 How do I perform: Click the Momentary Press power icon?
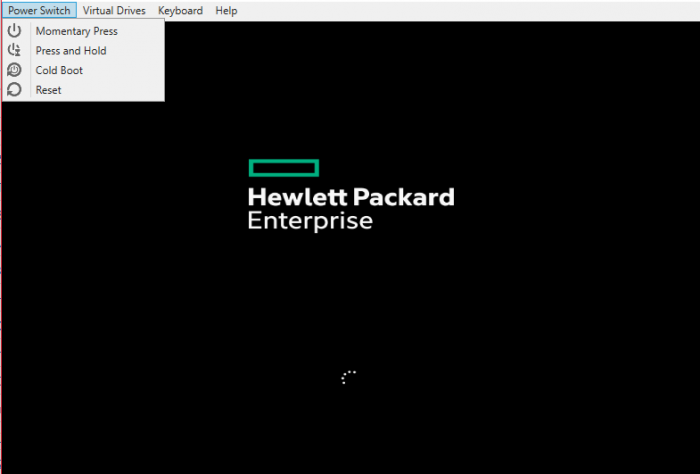point(14,30)
